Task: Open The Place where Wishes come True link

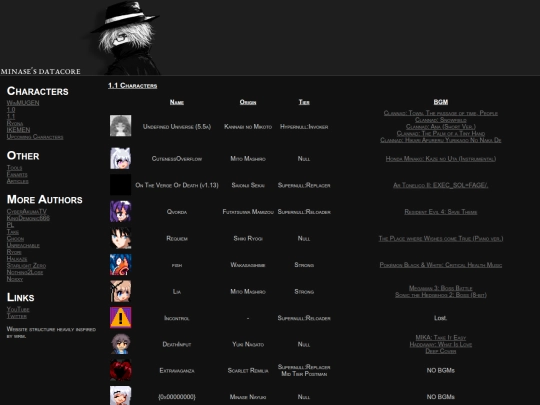Action: coord(441,238)
